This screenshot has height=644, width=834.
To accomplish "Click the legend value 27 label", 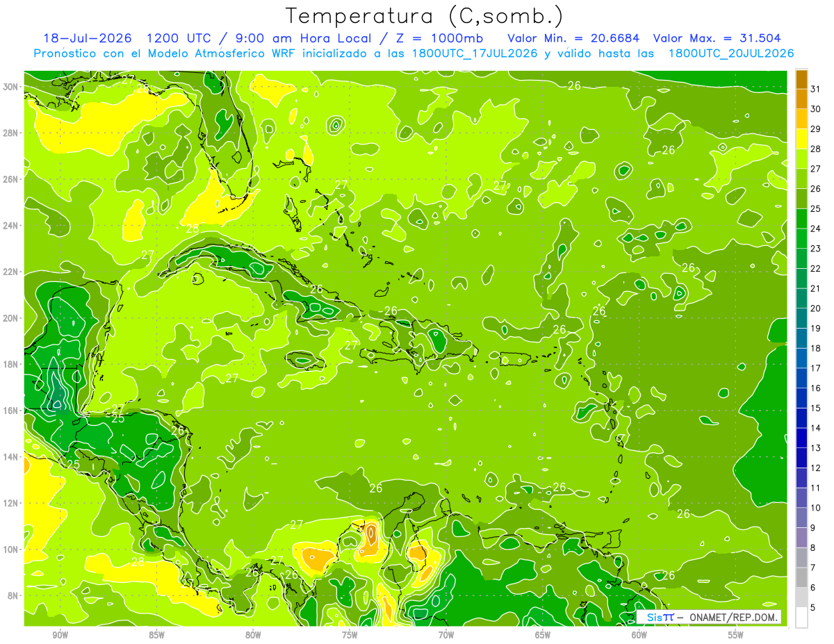I will 815,169.
